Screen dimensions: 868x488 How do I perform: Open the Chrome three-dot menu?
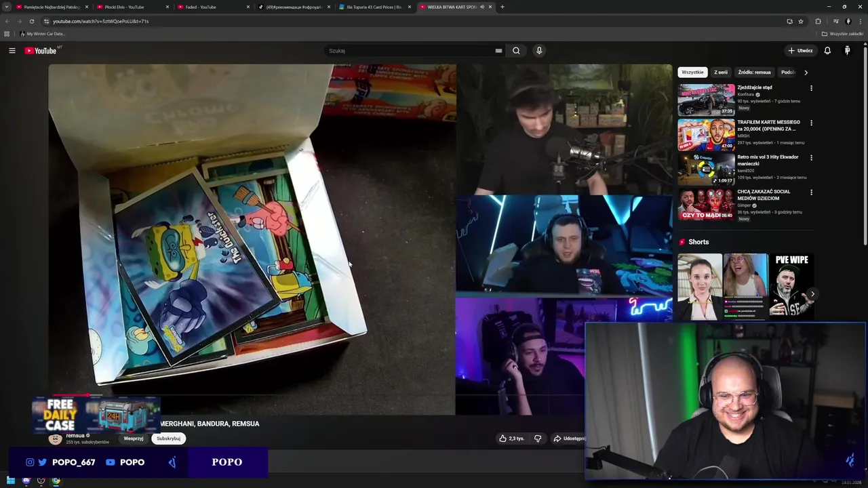(x=861, y=21)
